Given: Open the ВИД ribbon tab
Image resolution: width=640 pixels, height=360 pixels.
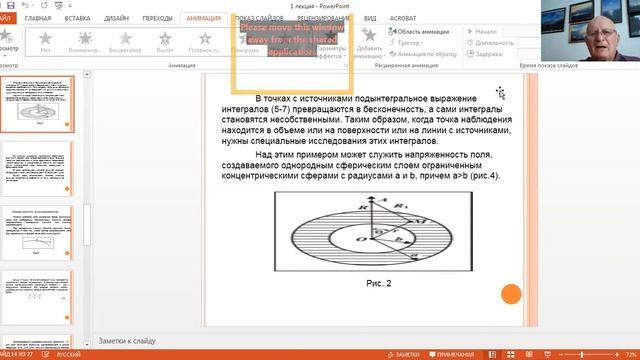Looking at the screenshot, I should click(370, 18).
